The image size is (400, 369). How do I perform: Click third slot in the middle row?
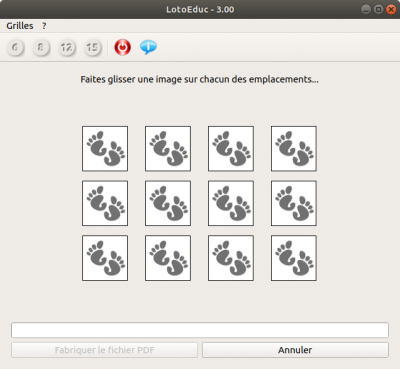[231, 203]
